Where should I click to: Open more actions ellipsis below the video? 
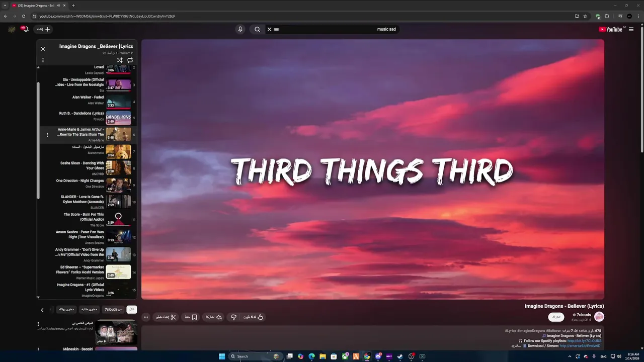146,317
